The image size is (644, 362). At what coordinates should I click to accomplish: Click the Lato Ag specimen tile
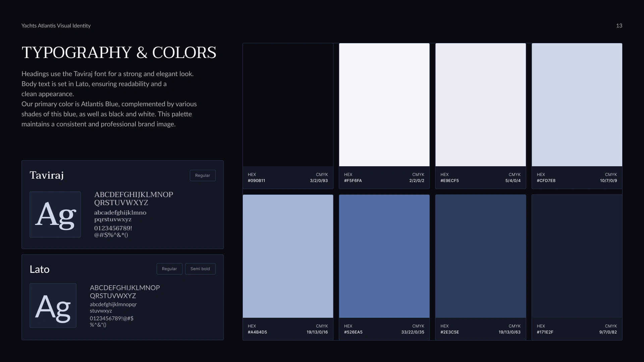click(x=53, y=305)
